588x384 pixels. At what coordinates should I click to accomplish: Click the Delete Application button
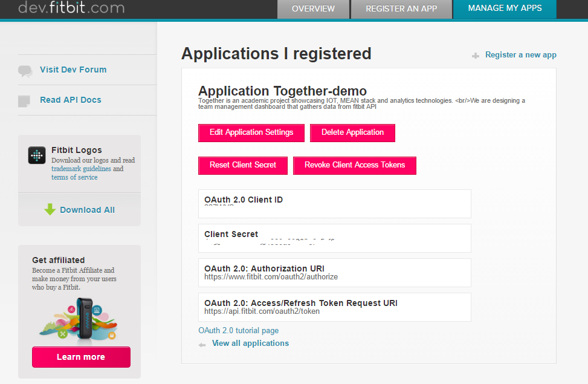pyautogui.click(x=352, y=132)
